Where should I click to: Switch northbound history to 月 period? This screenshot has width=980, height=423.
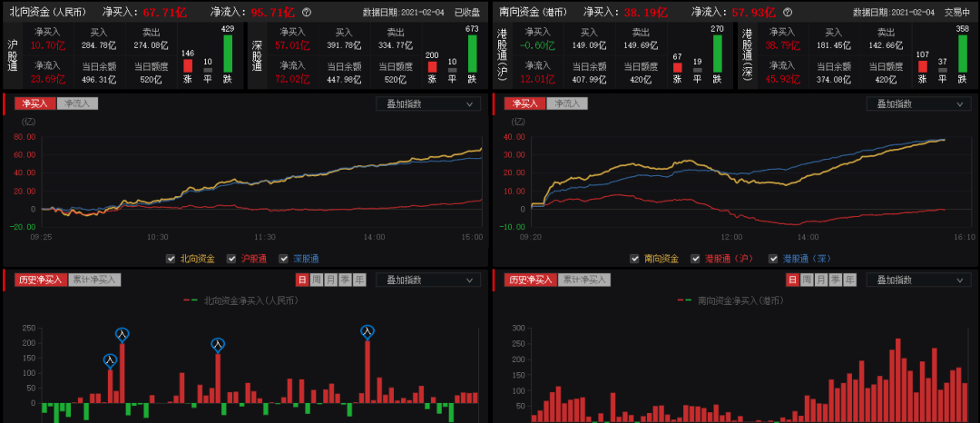pyautogui.click(x=331, y=280)
